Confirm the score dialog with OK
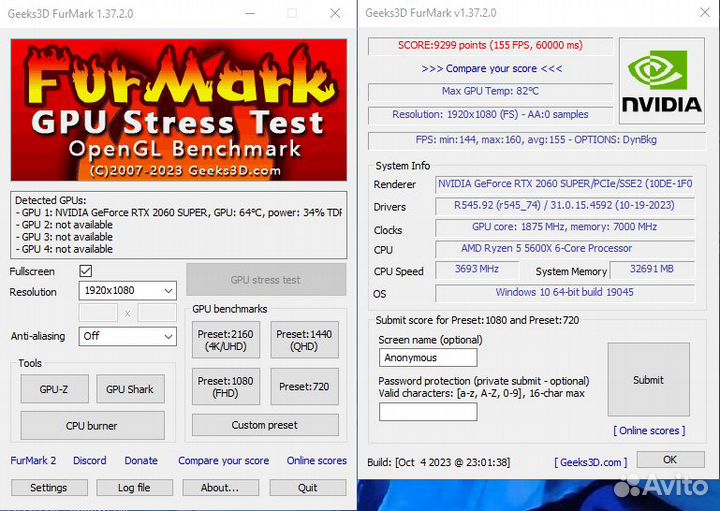 670,460
